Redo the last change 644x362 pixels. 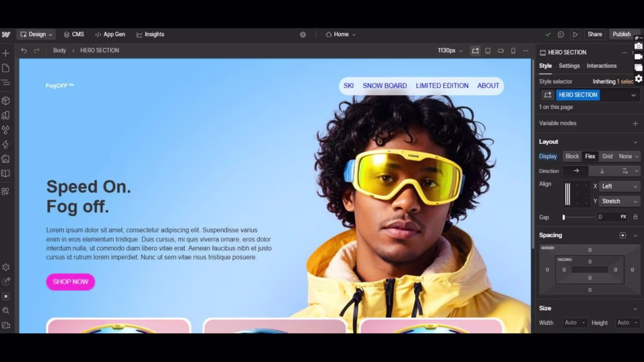pyautogui.click(x=37, y=51)
